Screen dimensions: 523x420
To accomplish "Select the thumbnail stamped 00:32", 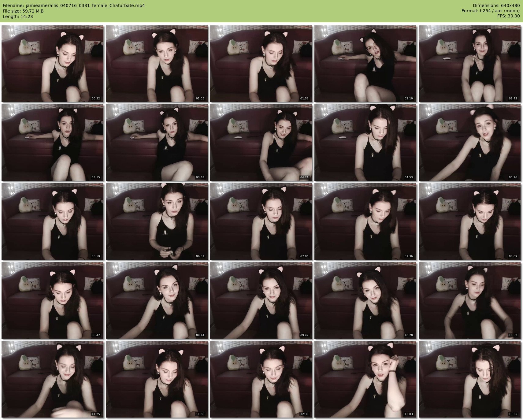I will pyautogui.click(x=52, y=64).
